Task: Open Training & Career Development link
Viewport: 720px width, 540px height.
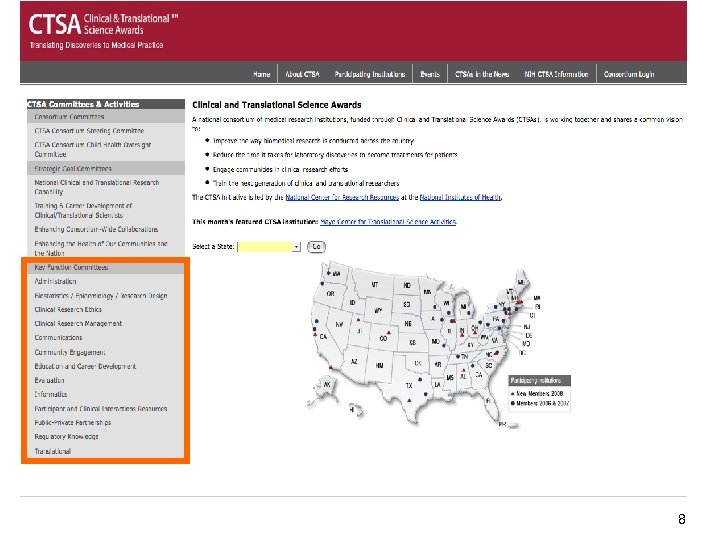Action: click(83, 210)
